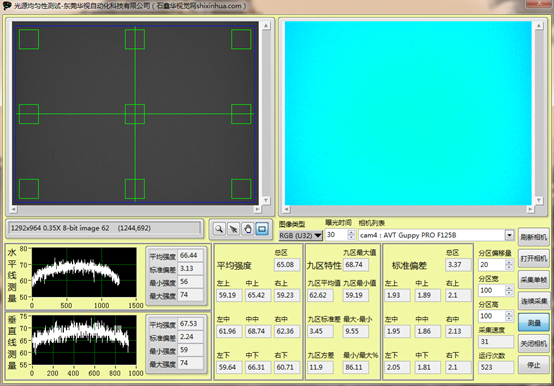554x386 pixels.
Task: Click the 分区宽 input field
Action: 492,290
